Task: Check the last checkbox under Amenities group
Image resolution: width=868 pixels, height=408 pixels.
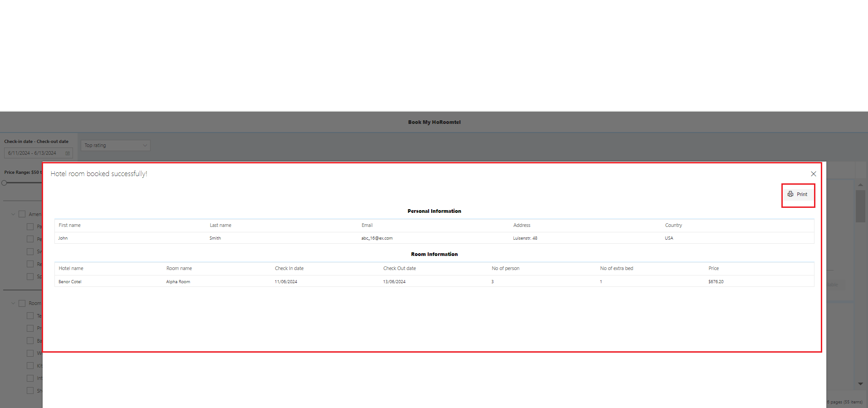Action: pos(30,276)
